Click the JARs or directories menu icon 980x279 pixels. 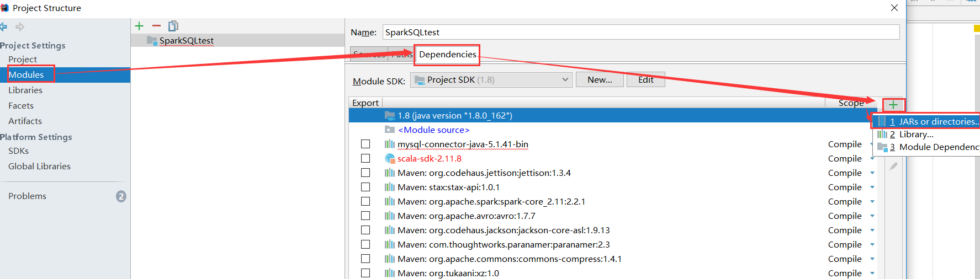click(x=882, y=121)
